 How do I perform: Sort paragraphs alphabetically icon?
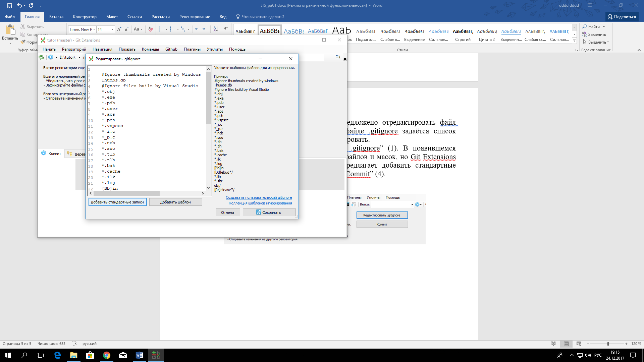tap(216, 29)
